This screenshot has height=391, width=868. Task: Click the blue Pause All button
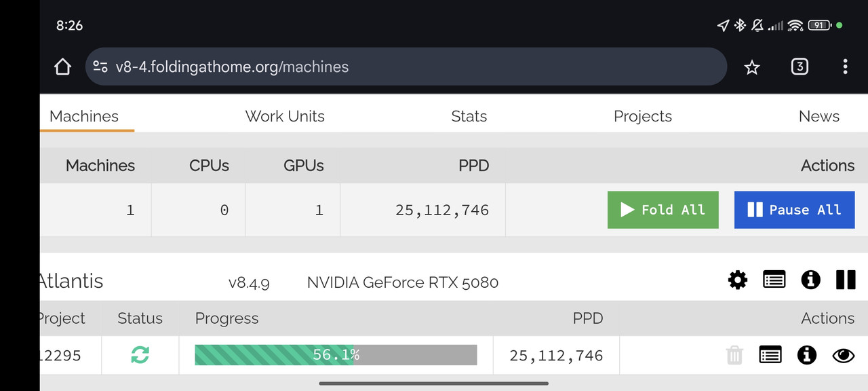pos(795,210)
